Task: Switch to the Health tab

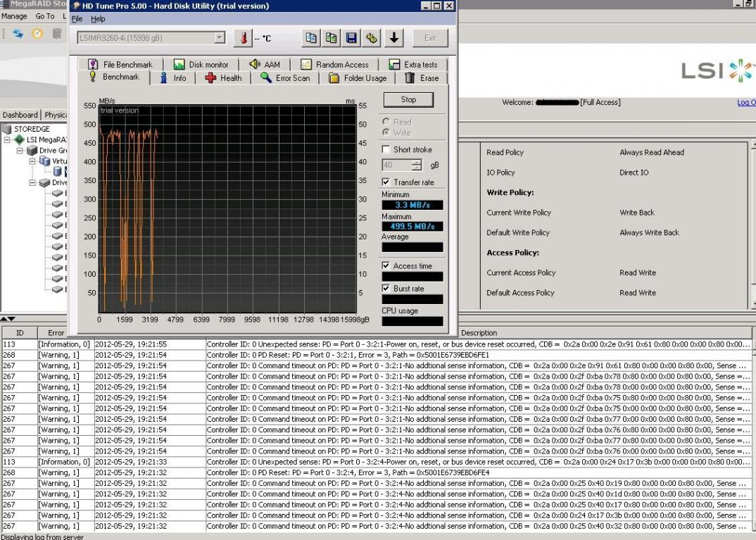Action: [x=223, y=78]
